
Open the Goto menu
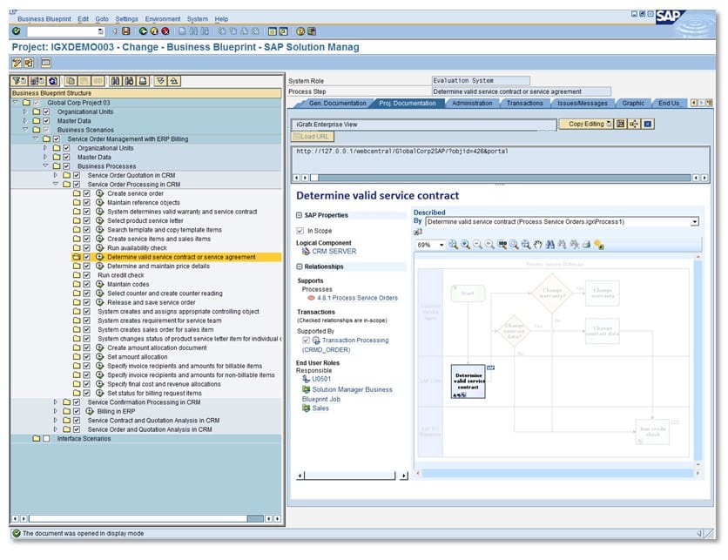102,19
